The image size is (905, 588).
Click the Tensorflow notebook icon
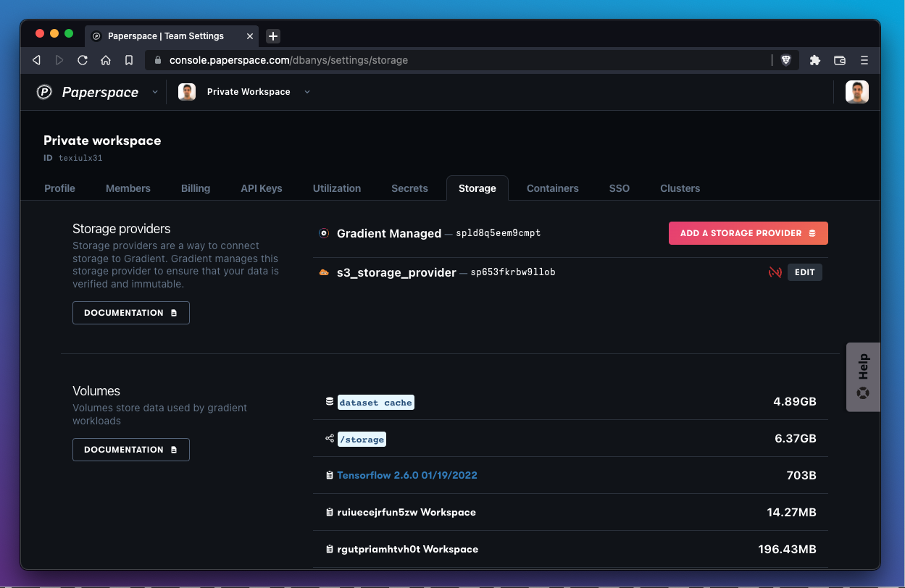(330, 476)
